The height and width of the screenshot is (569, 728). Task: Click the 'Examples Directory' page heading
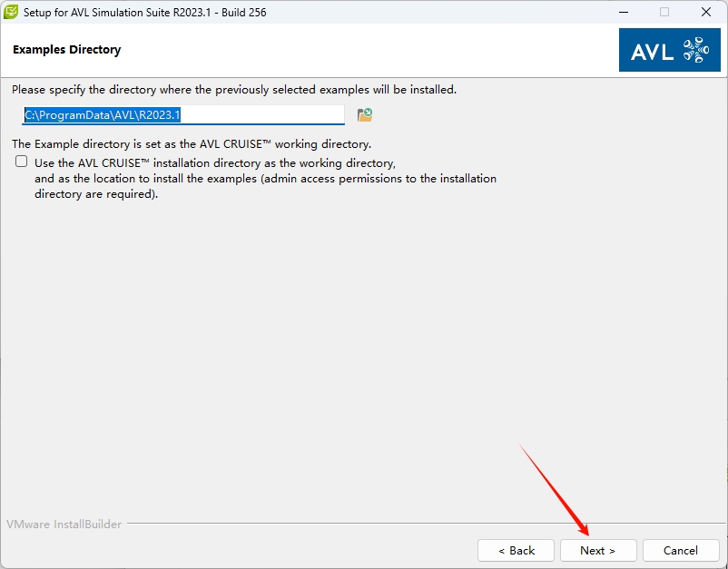pos(66,50)
